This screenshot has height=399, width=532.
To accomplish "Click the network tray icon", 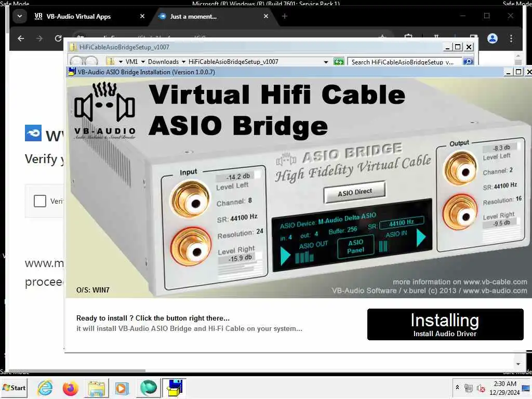I will (469, 388).
